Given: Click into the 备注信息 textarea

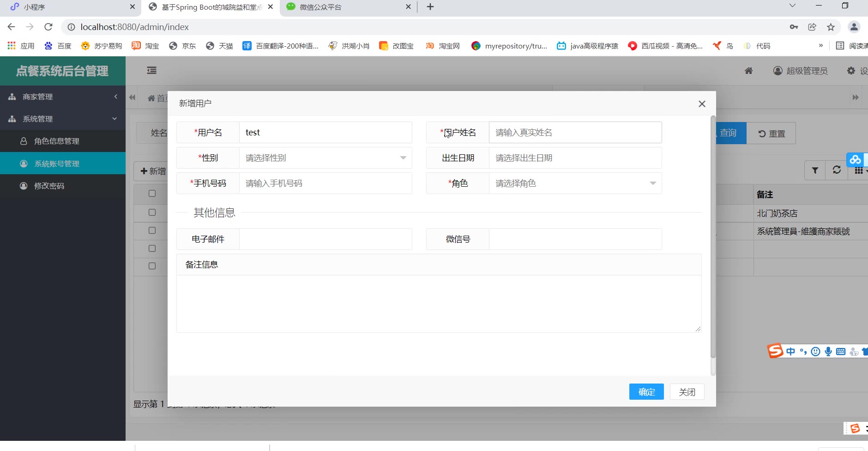Looking at the screenshot, I should point(439,304).
